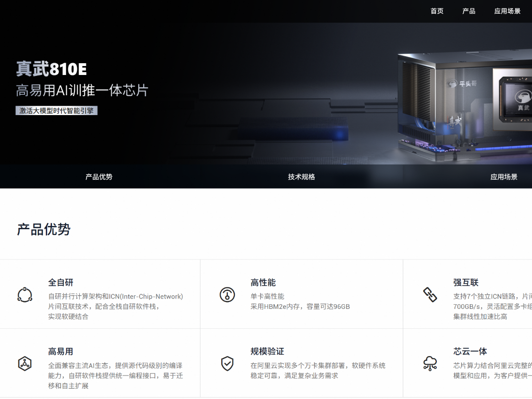The width and height of the screenshot is (532, 399).
Task: Click the 芯云一体 cloud icon
Action: coord(430,363)
